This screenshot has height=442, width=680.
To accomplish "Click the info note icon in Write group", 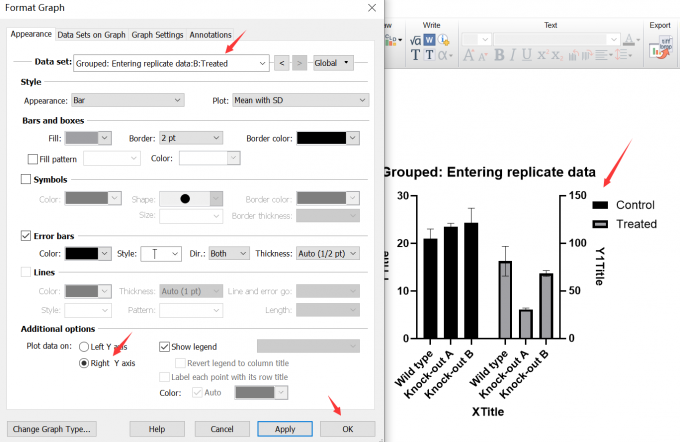I will 443,40.
